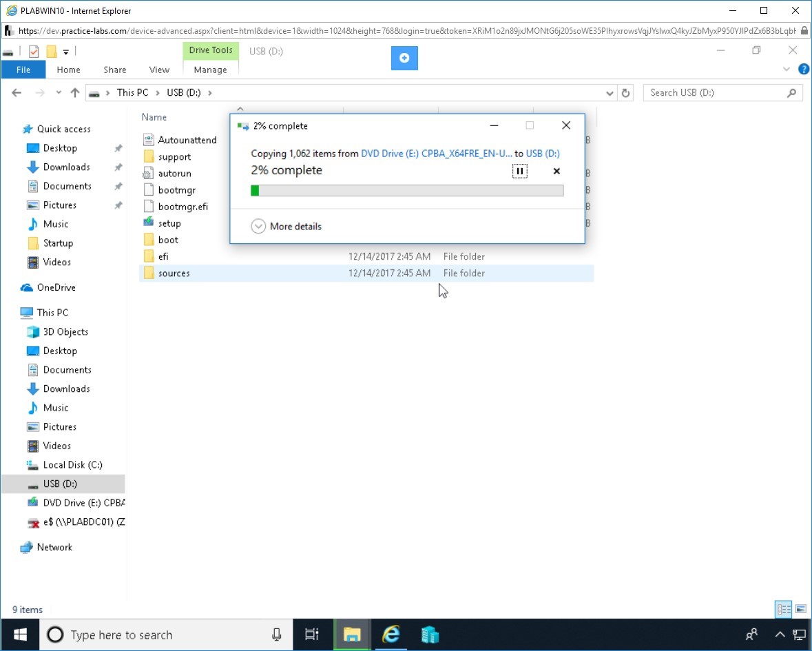Image resolution: width=812 pixels, height=651 pixels.
Task: Open Internet Explorer from the taskbar
Action: [x=391, y=634]
